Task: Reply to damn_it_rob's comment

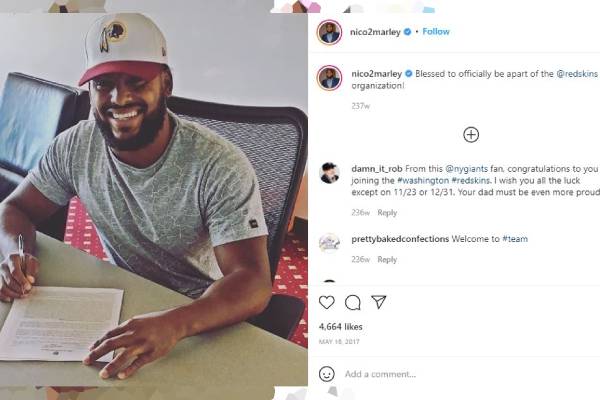Action: pos(387,212)
